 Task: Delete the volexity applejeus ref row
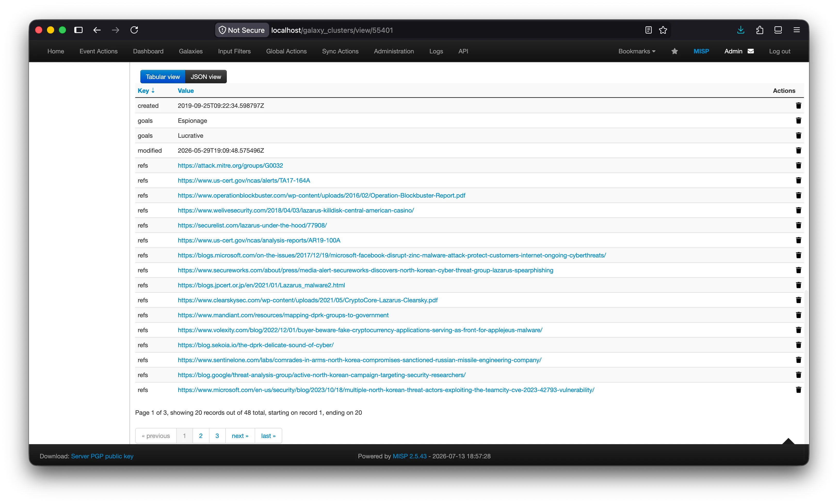[798, 330]
